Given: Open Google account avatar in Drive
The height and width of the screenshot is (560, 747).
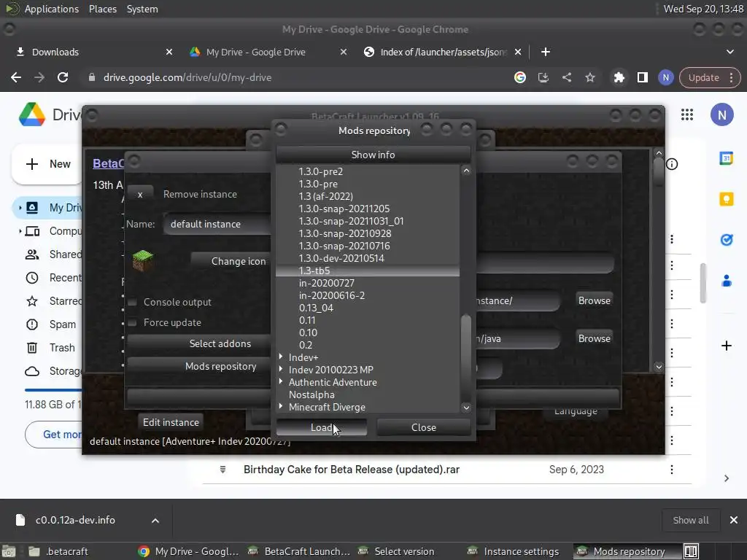Looking at the screenshot, I should coord(721,114).
